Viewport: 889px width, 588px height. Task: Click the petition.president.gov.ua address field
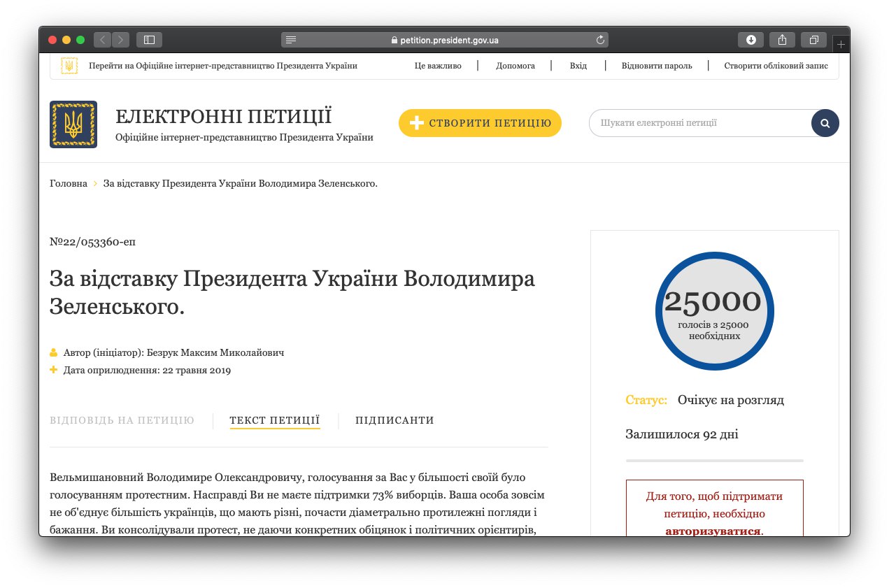pos(445,40)
